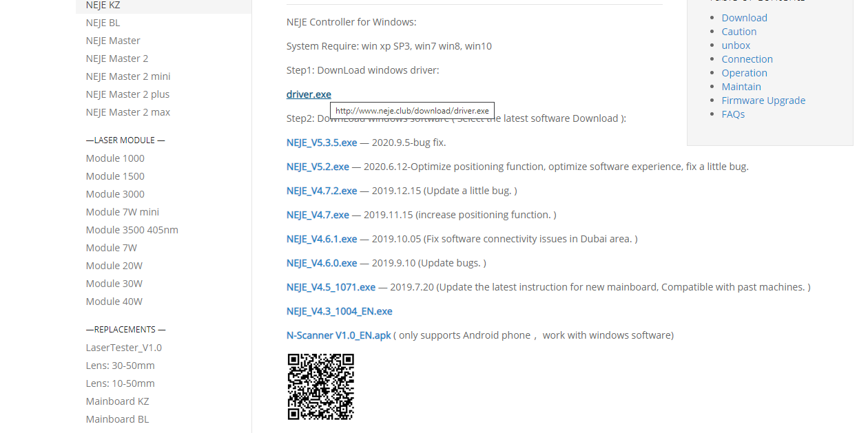The width and height of the screenshot is (868, 433).
Task: Go to Caution section in contents
Action: [738, 32]
